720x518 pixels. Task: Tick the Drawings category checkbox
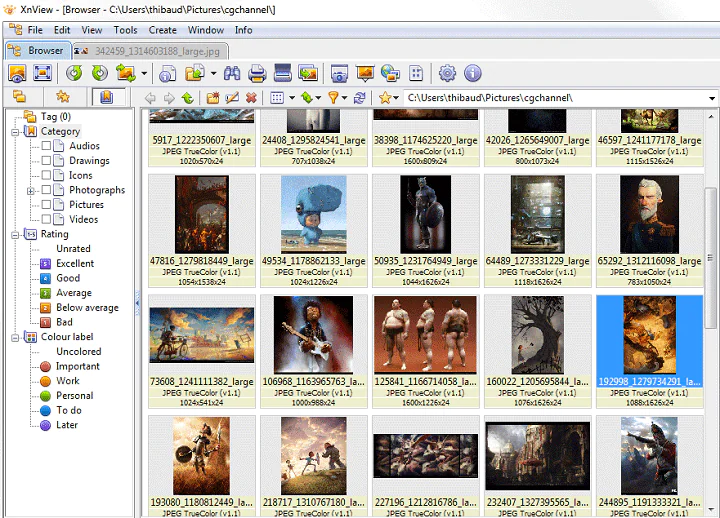pyautogui.click(x=46, y=161)
